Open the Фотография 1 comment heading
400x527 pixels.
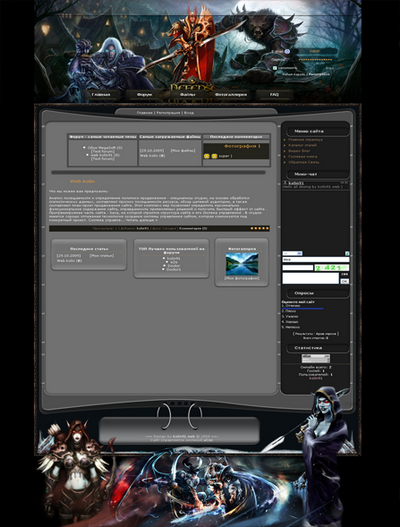[x=242, y=146]
